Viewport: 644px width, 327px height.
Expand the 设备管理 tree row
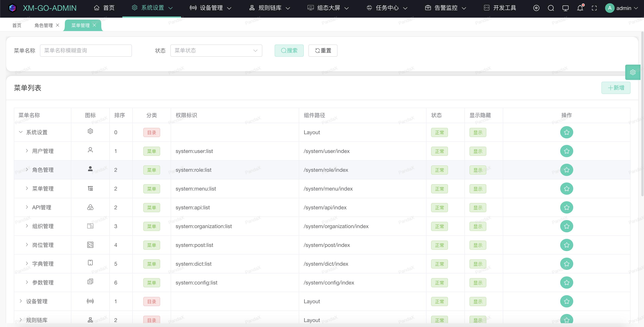coord(21,301)
